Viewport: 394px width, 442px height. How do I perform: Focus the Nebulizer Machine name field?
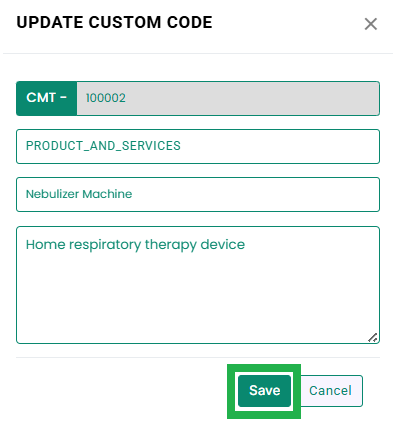(198, 194)
